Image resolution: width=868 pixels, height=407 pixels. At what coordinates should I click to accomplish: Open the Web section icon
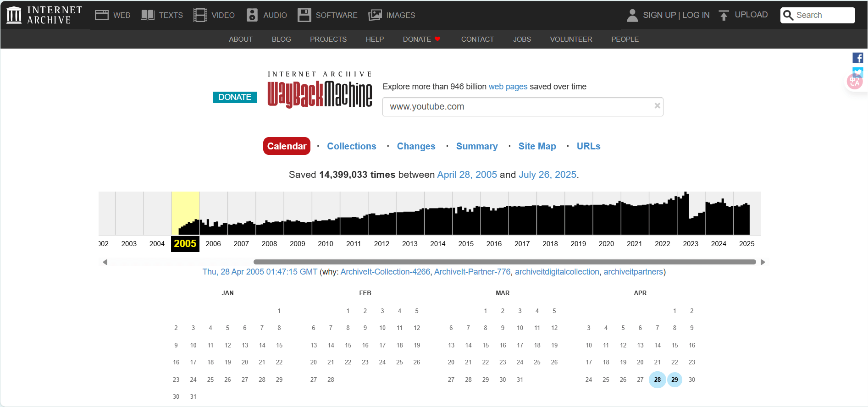[101, 15]
